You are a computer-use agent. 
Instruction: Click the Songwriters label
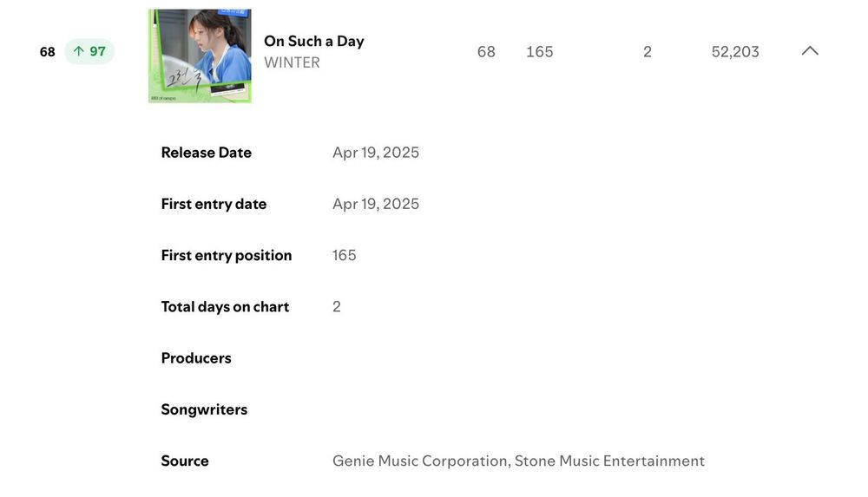pyautogui.click(x=204, y=409)
